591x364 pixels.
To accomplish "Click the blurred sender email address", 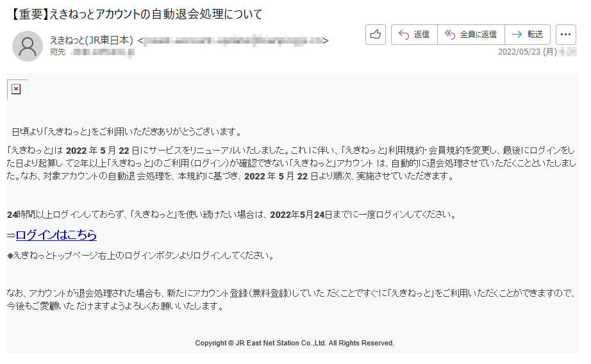I will click(233, 40).
